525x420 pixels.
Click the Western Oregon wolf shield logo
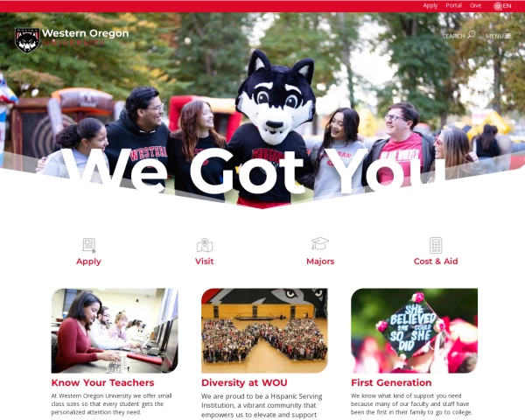(x=27, y=40)
